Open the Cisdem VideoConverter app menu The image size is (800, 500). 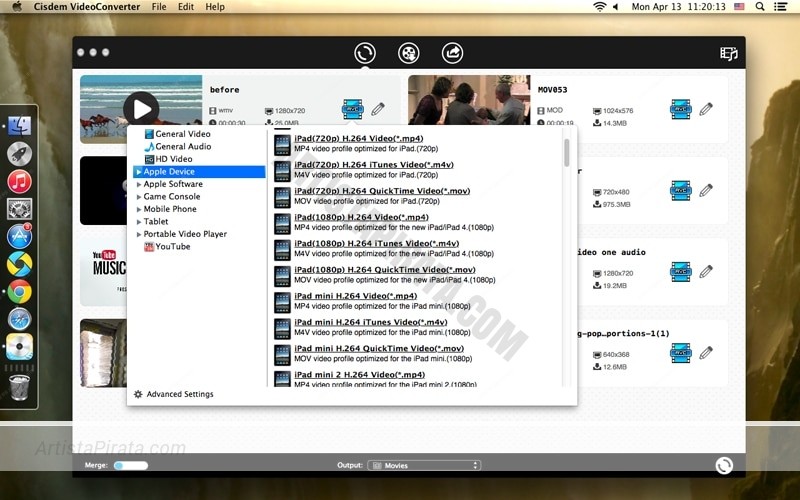tap(87, 7)
